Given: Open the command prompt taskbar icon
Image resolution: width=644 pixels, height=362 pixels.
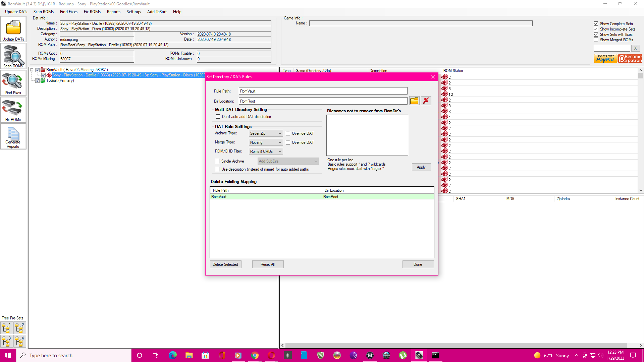Looking at the screenshot, I should (435, 355).
